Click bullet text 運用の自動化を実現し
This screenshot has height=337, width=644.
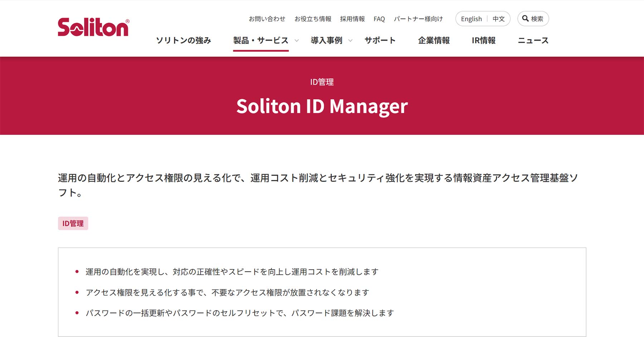(x=232, y=272)
